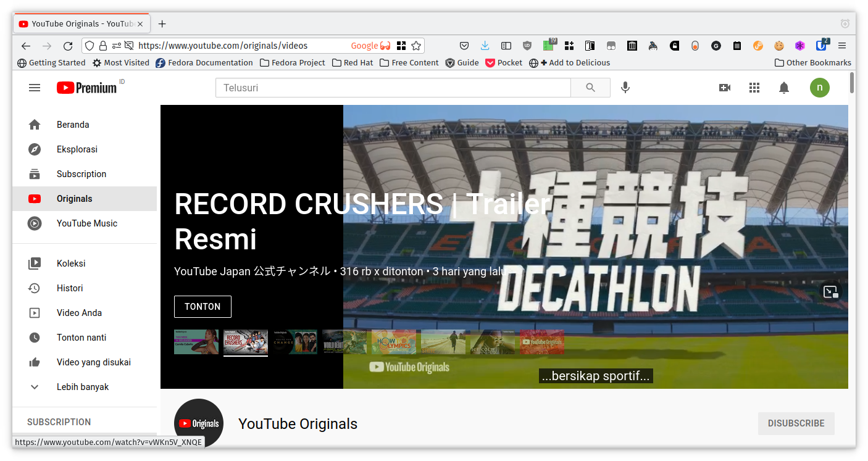The image size is (868, 461).
Task: Open the Firefox application hamburger menu
Action: [842, 46]
